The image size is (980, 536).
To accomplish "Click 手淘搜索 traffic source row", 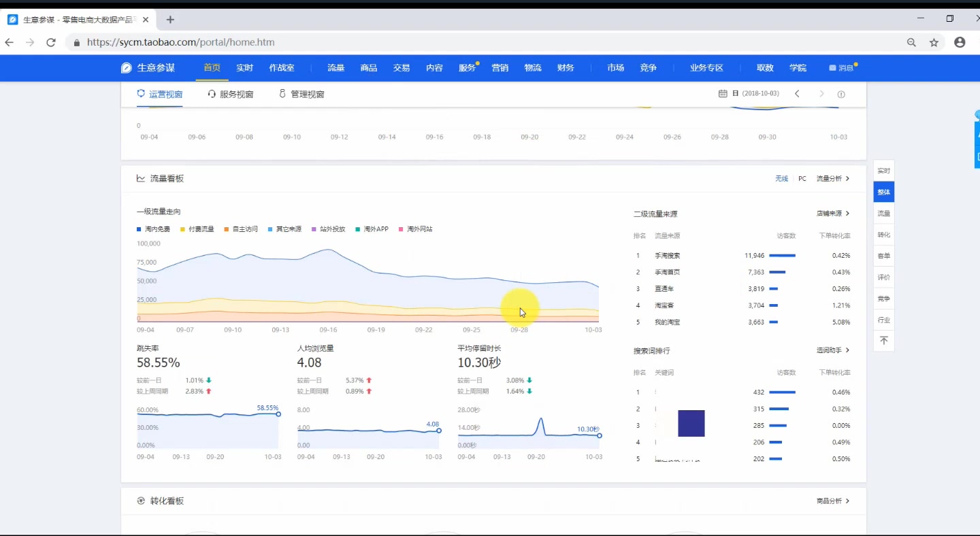I will 742,256.
